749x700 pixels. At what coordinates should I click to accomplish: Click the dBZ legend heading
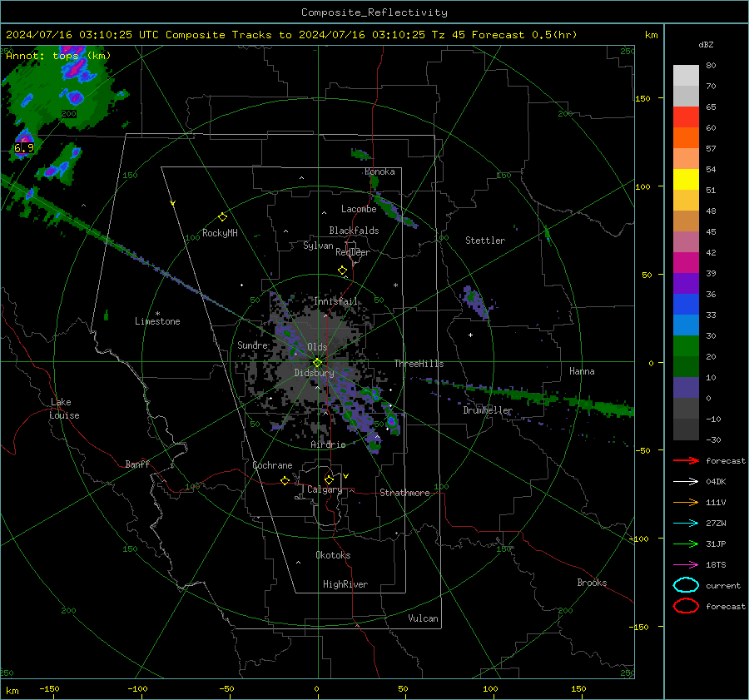pos(706,44)
